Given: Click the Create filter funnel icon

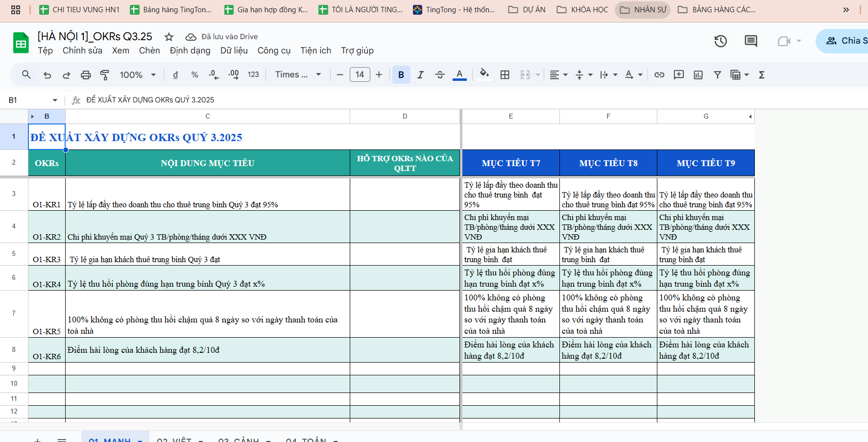Looking at the screenshot, I should pyautogui.click(x=717, y=75).
